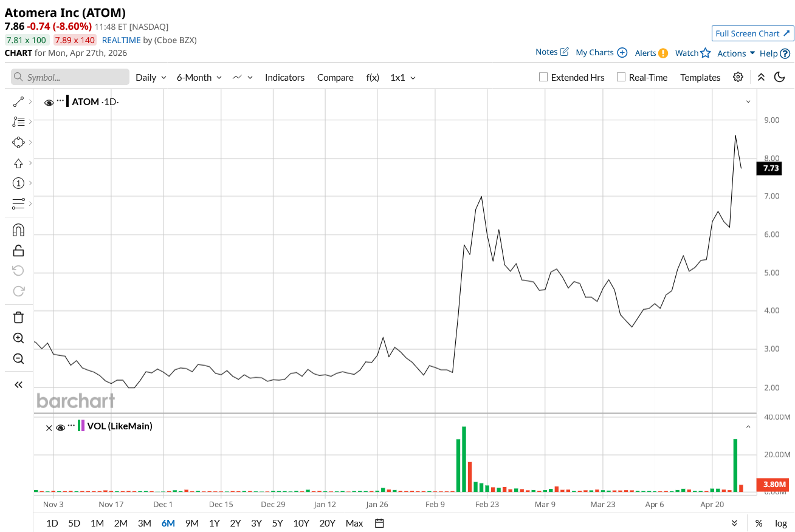795x532 pixels.
Task: Open the f(x) expressions menu
Action: tap(373, 77)
